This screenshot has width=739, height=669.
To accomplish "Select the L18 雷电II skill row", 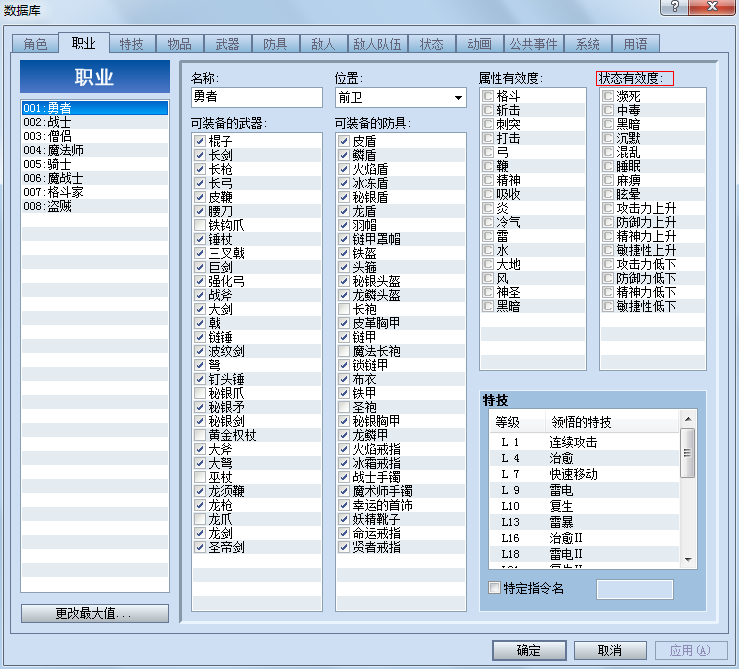I will click(x=584, y=554).
